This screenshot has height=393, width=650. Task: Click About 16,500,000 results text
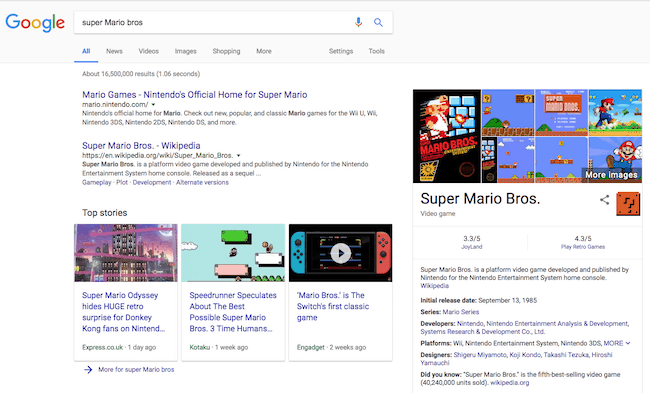point(141,74)
